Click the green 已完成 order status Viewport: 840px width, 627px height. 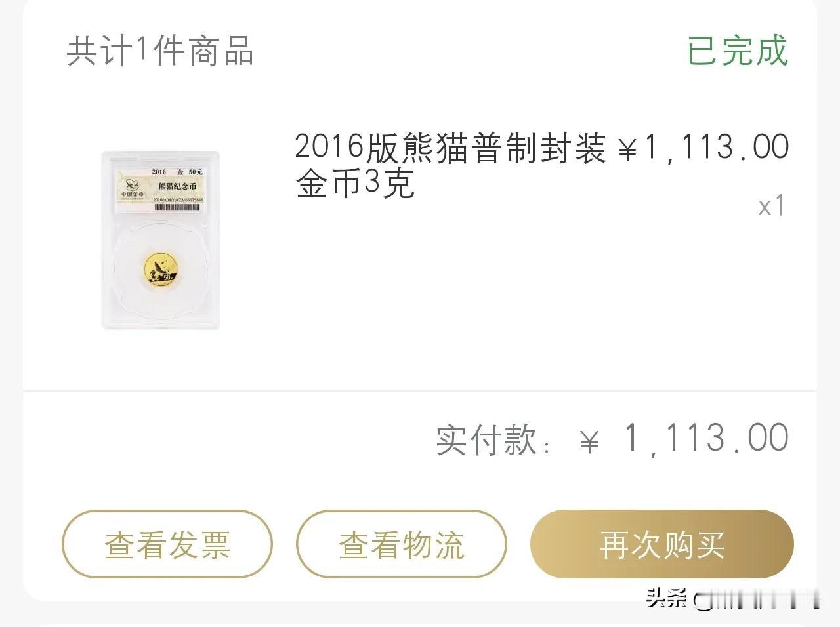[x=738, y=51]
